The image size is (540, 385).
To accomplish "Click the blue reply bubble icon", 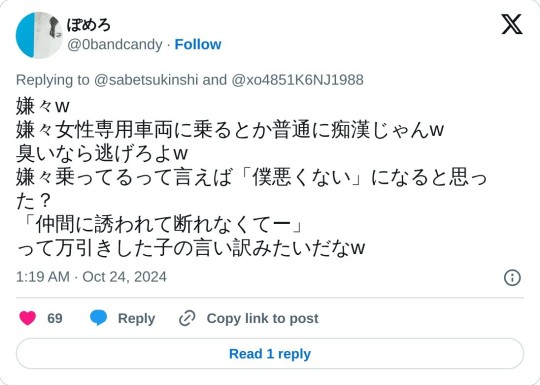I will tap(98, 318).
